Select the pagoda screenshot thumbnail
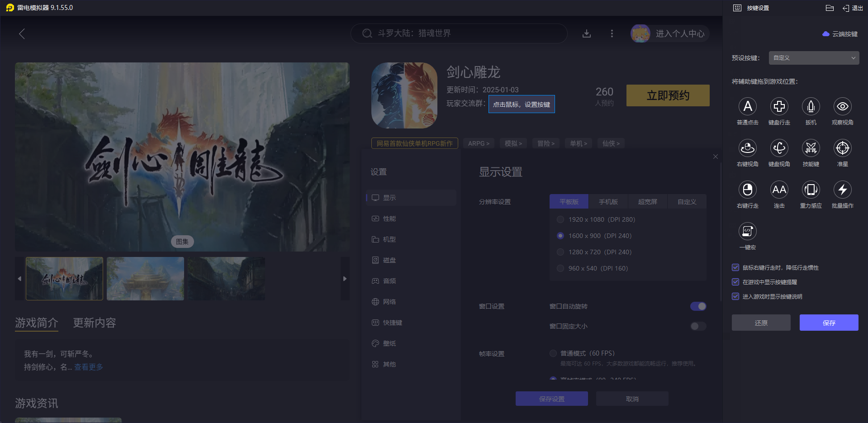Image resolution: width=868 pixels, height=423 pixels. pos(146,279)
